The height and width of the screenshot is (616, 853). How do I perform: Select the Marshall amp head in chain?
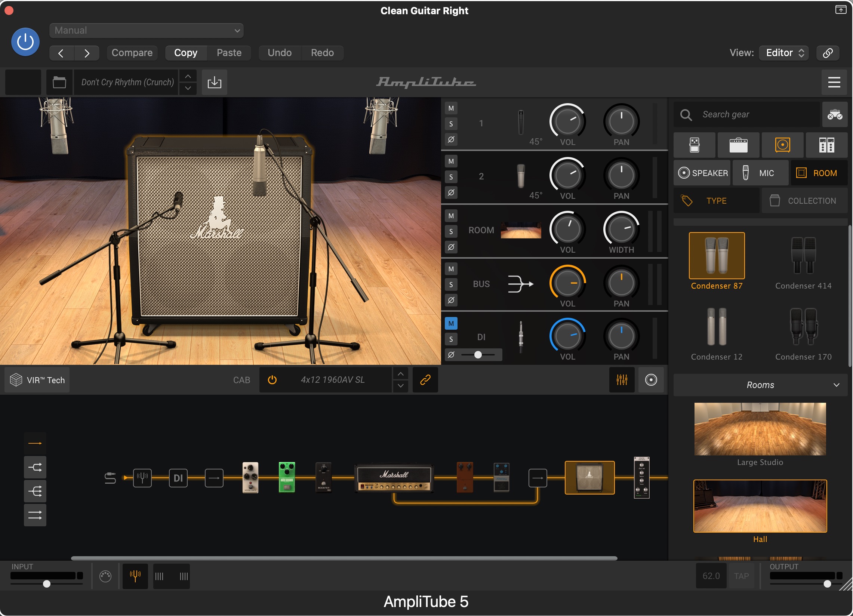(394, 478)
